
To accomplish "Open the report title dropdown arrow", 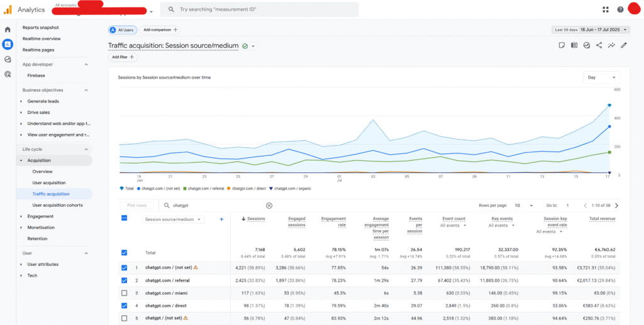I will point(253,46).
